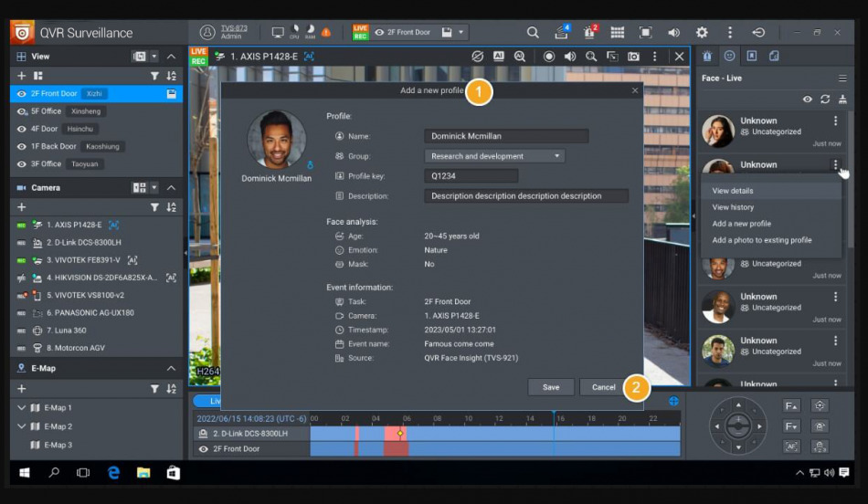This screenshot has height=504, width=868.
Task: Collapse the E-Map panel section
Action: point(171,368)
